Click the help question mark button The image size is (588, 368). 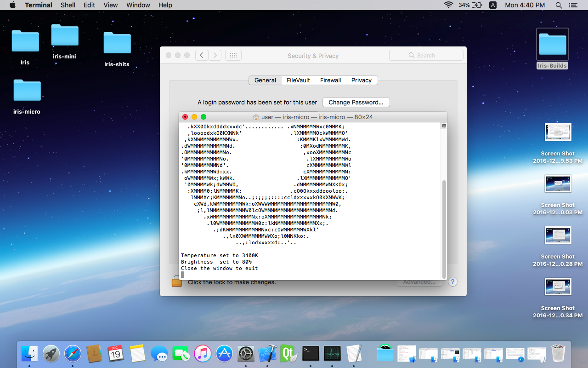pyautogui.click(x=452, y=282)
